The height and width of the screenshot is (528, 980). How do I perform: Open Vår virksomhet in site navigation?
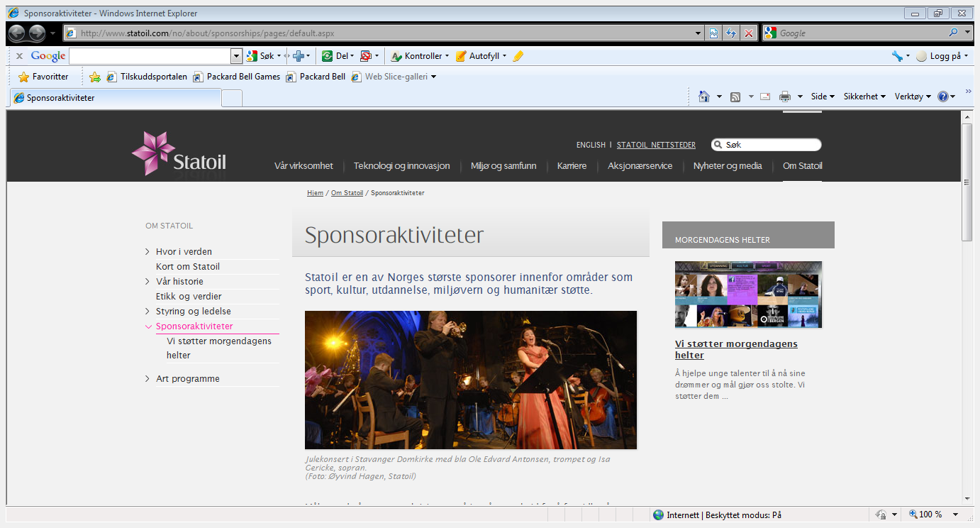click(x=304, y=166)
